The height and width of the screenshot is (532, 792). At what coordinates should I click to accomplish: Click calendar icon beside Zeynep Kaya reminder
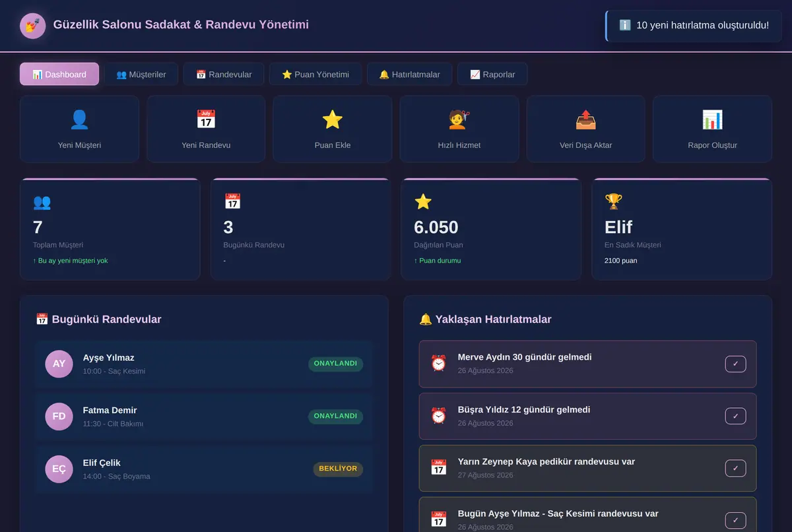pyautogui.click(x=439, y=468)
